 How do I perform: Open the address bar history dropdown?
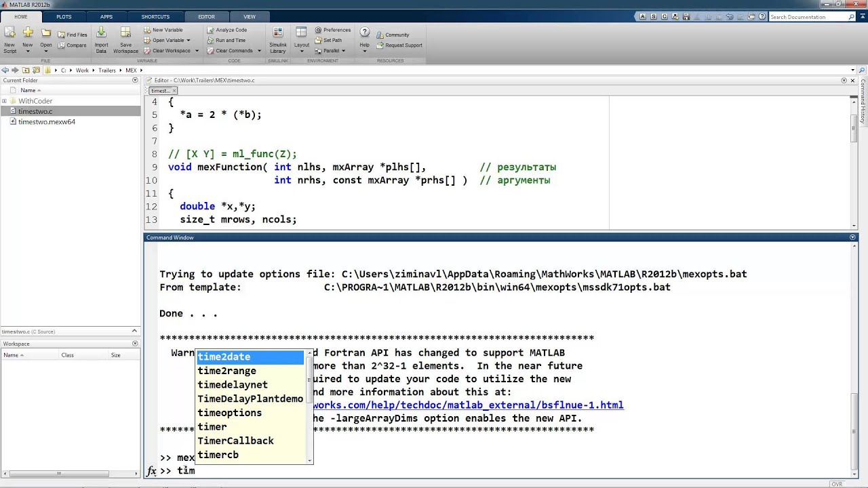point(852,70)
